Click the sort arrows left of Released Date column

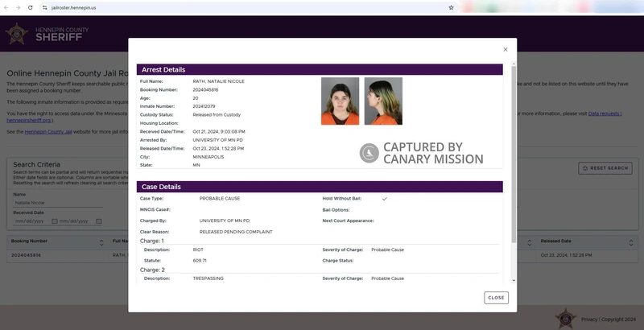529,243
